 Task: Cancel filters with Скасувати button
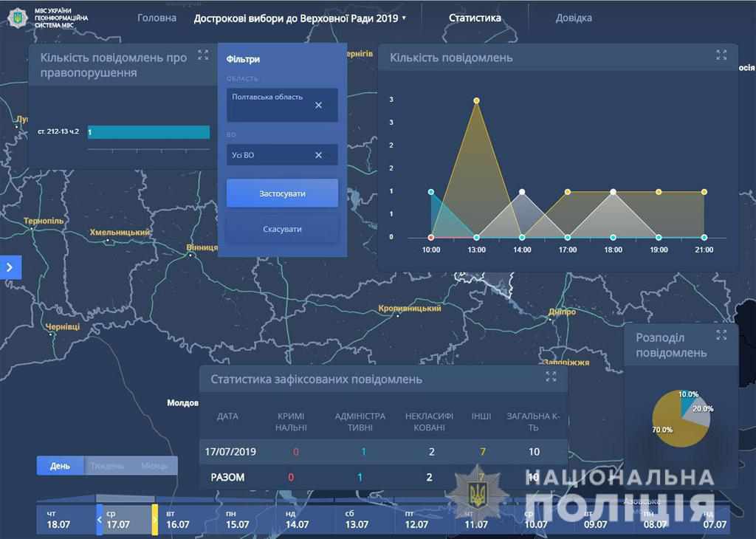pos(282,229)
